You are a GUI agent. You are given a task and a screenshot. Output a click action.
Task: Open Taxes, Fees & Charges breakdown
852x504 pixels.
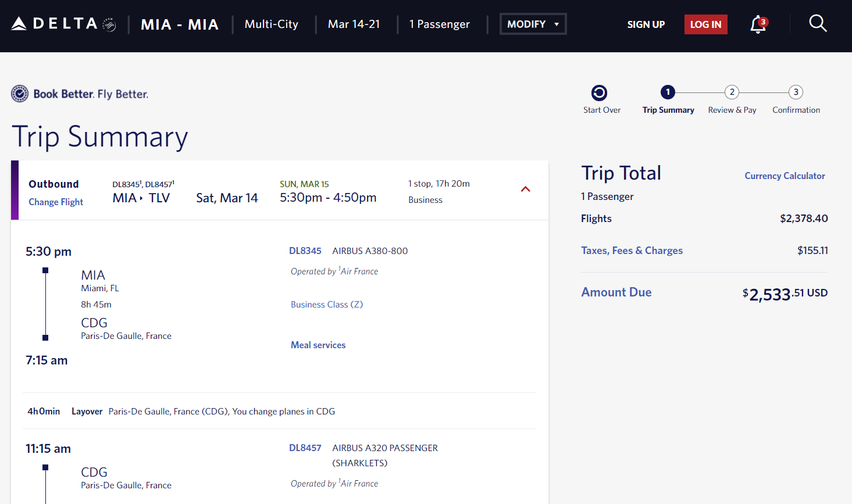coord(632,251)
